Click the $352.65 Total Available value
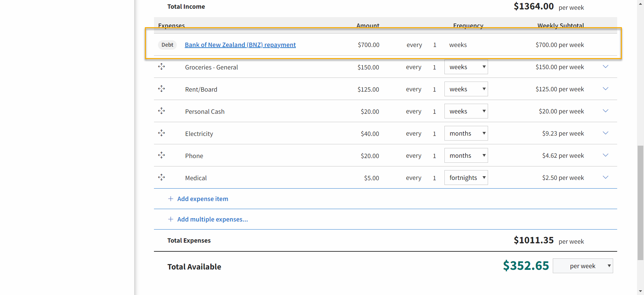 click(x=526, y=266)
